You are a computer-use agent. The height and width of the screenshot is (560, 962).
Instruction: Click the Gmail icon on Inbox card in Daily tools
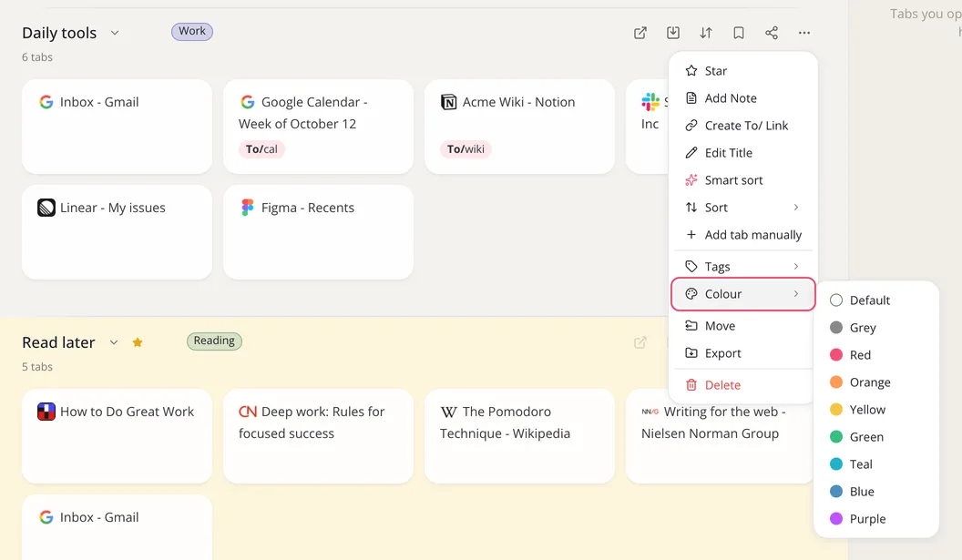click(x=46, y=102)
